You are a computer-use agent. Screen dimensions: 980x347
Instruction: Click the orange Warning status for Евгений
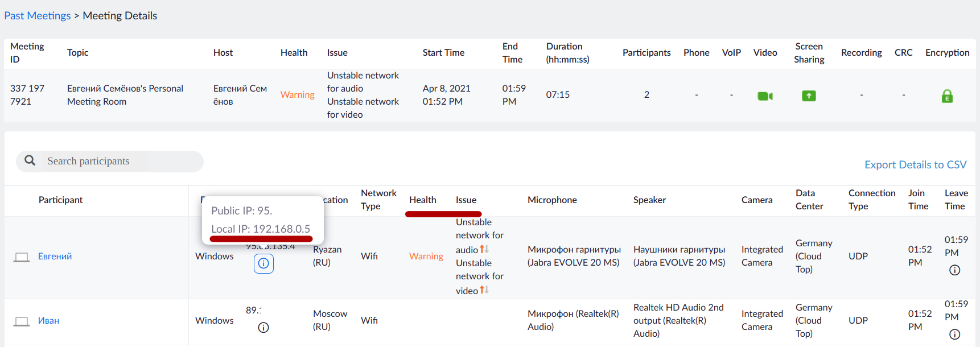tap(426, 257)
